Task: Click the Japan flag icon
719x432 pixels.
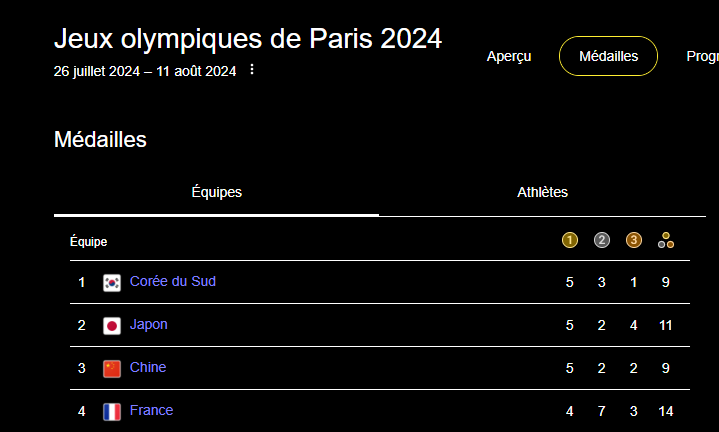Action: (x=112, y=326)
